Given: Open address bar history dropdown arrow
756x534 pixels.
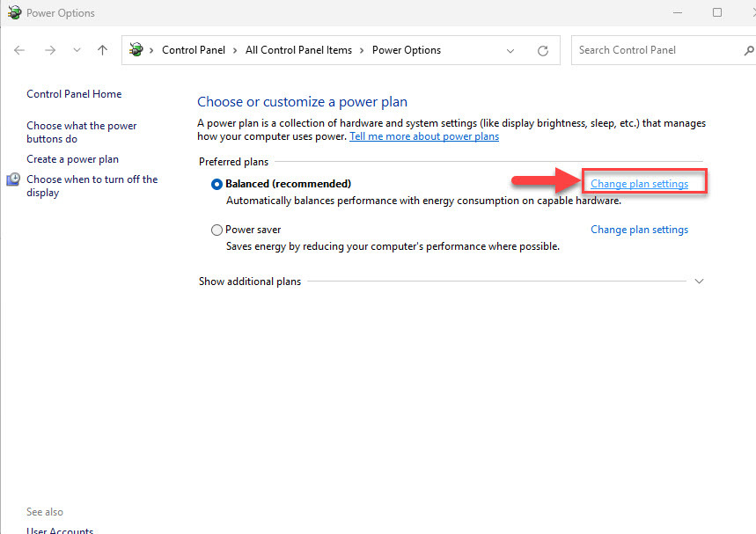Looking at the screenshot, I should click(x=510, y=51).
